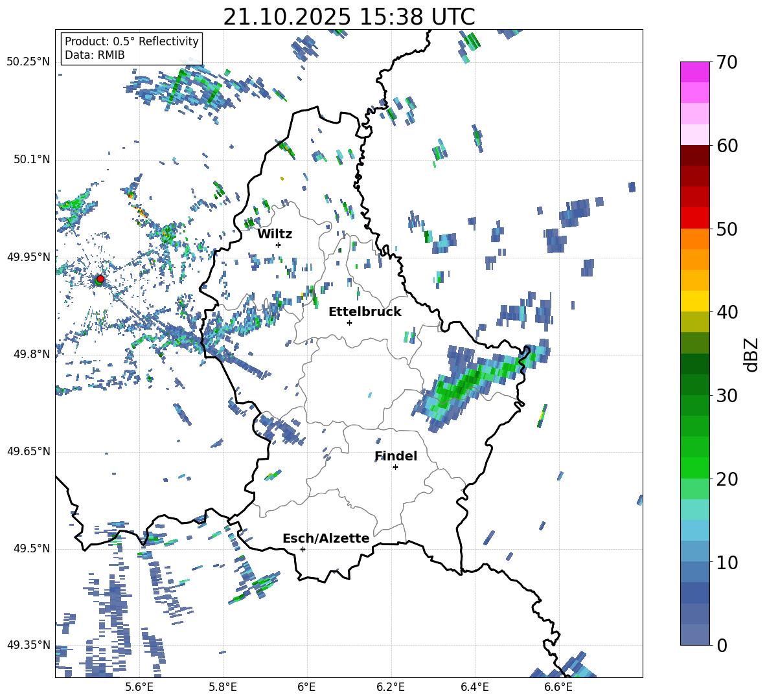Click the Ettelbruck station cross marker
Screen dimensions: 767x700
[x=349, y=322]
